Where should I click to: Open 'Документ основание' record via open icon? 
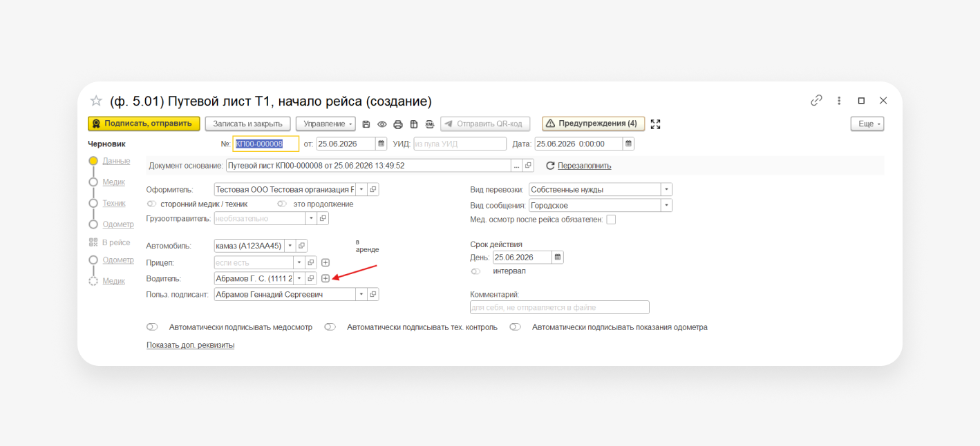pos(529,166)
